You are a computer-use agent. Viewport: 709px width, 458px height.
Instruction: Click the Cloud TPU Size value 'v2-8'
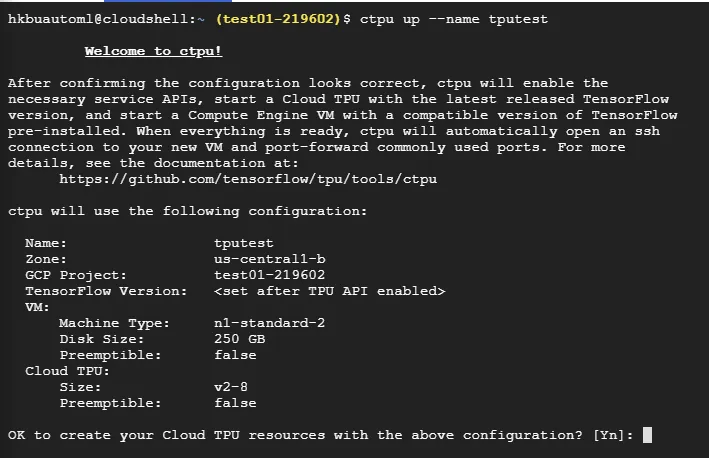231,387
